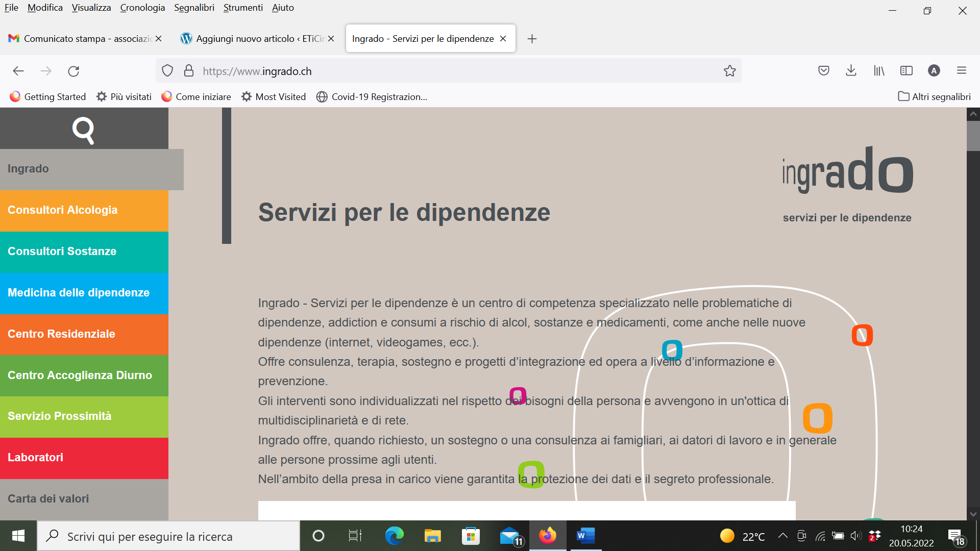Open a new tab with the plus icon
Image resolution: width=980 pixels, height=551 pixels.
532,39
